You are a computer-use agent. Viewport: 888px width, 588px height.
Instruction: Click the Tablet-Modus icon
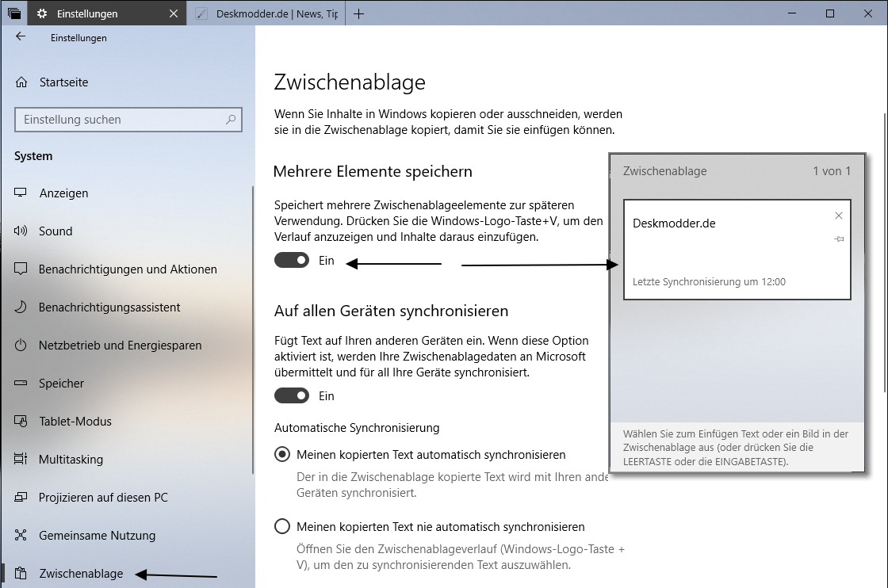(21, 421)
